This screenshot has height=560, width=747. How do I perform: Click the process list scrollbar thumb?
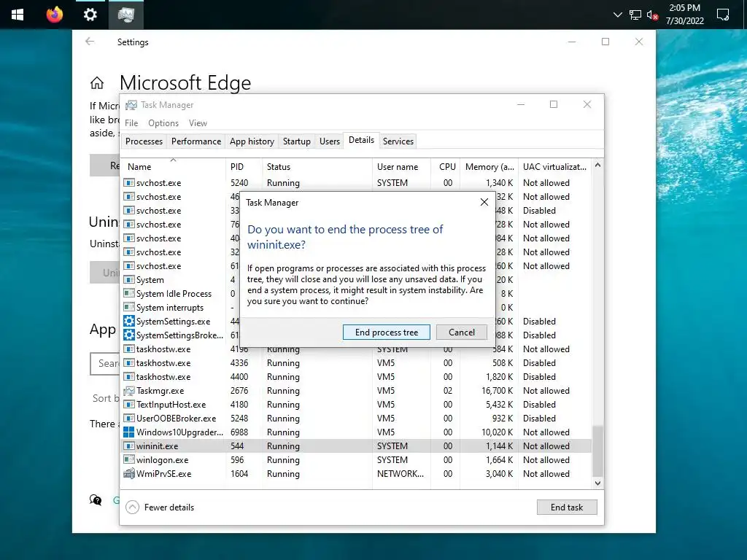597,451
